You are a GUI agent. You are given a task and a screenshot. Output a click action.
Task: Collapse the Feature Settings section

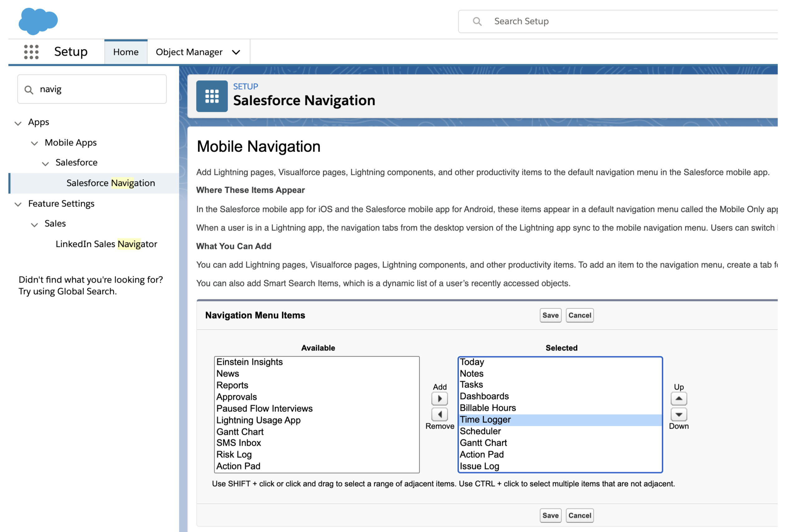18,204
